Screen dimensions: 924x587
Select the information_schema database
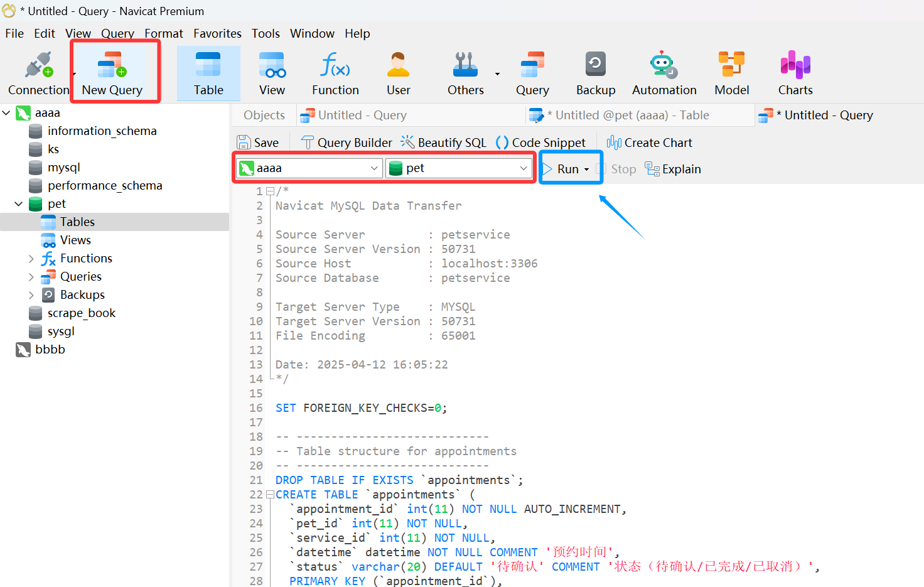pos(102,131)
